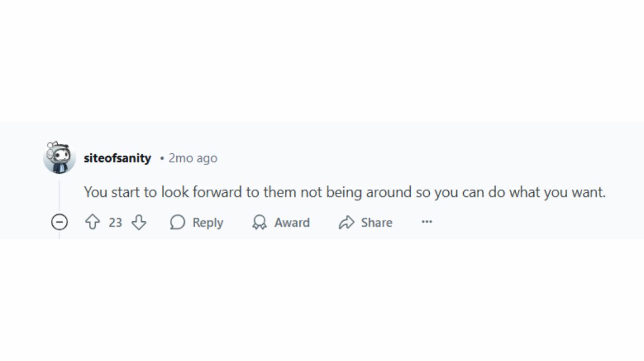This screenshot has width=644, height=361.
Task: Click the Award ribbon icon
Action: tap(259, 222)
